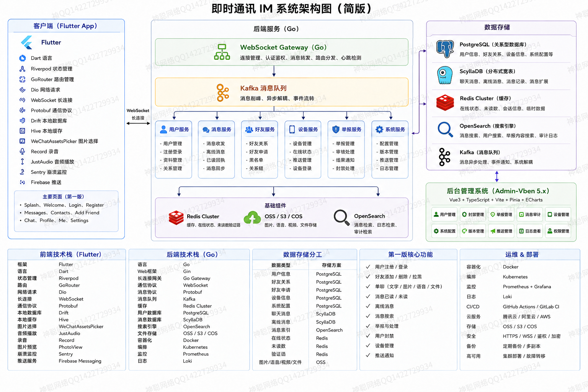Select the 运维 & 部署 panel header
The image size is (588, 392).
tap(520, 255)
